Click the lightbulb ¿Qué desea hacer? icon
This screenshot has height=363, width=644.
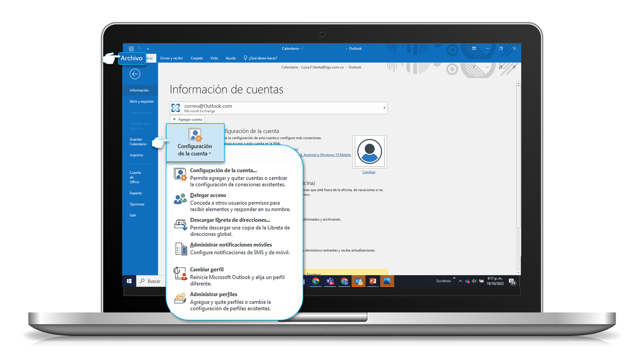[245, 58]
